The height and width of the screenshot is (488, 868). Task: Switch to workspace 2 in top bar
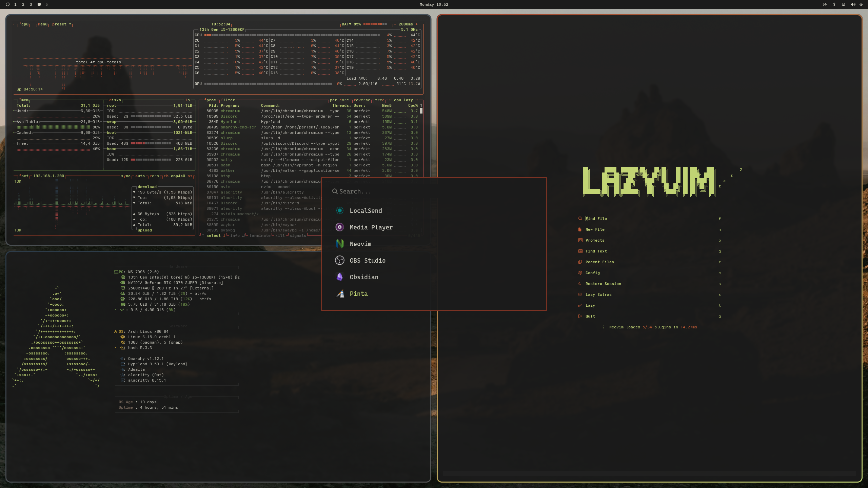click(x=23, y=4)
